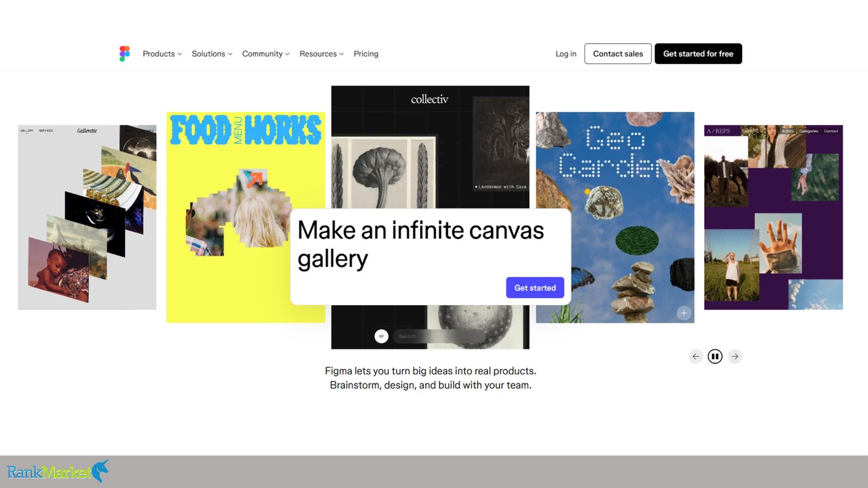868x488 pixels.
Task: Expand the Solutions dropdown menu
Action: pyautogui.click(x=212, y=54)
